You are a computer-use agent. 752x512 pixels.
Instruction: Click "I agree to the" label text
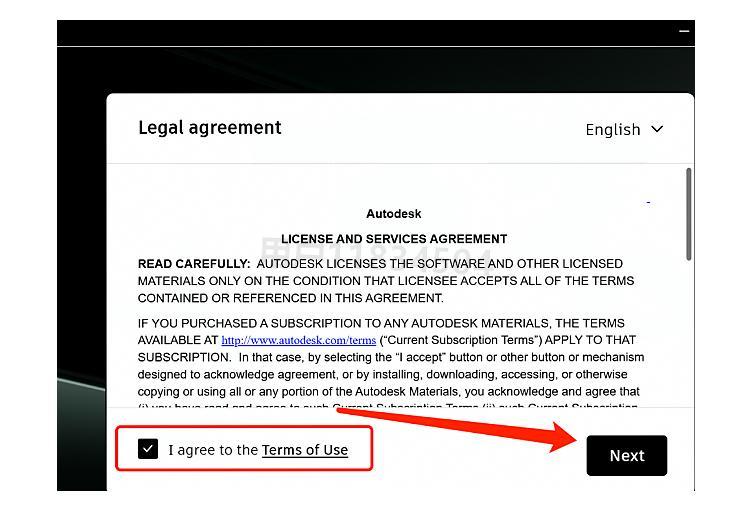click(x=213, y=450)
